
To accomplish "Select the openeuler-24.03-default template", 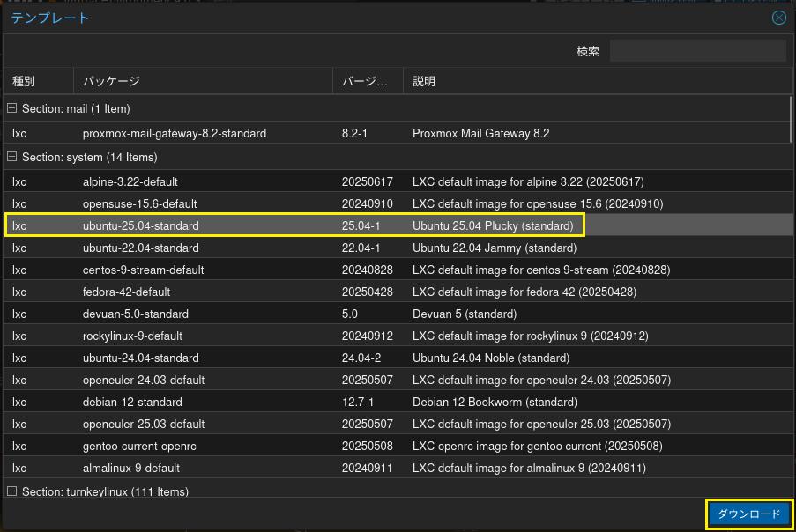I will click(x=397, y=380).
